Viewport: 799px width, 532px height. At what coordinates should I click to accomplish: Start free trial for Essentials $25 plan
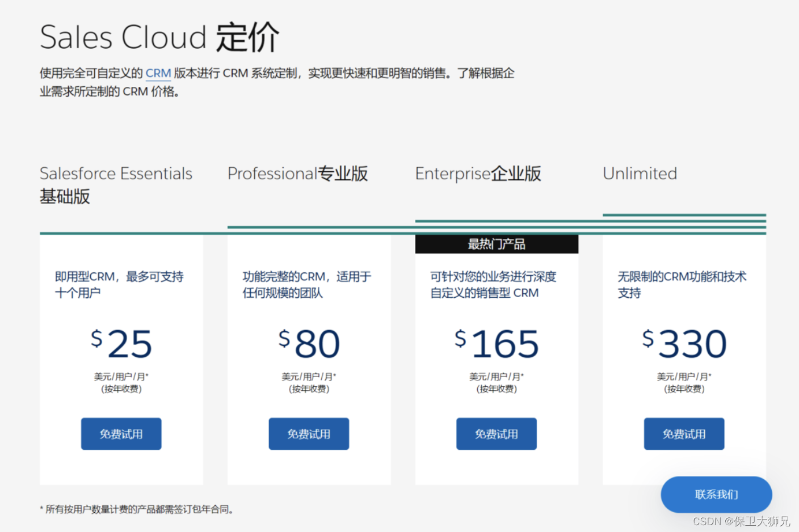(x=121, y=434)
